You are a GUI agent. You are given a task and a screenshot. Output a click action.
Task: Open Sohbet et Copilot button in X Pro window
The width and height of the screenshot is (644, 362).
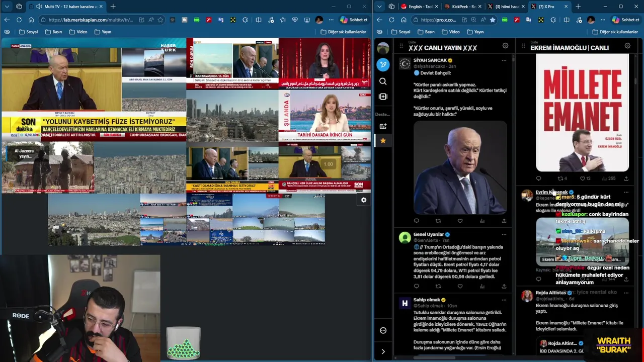click(x=625, y=20)
